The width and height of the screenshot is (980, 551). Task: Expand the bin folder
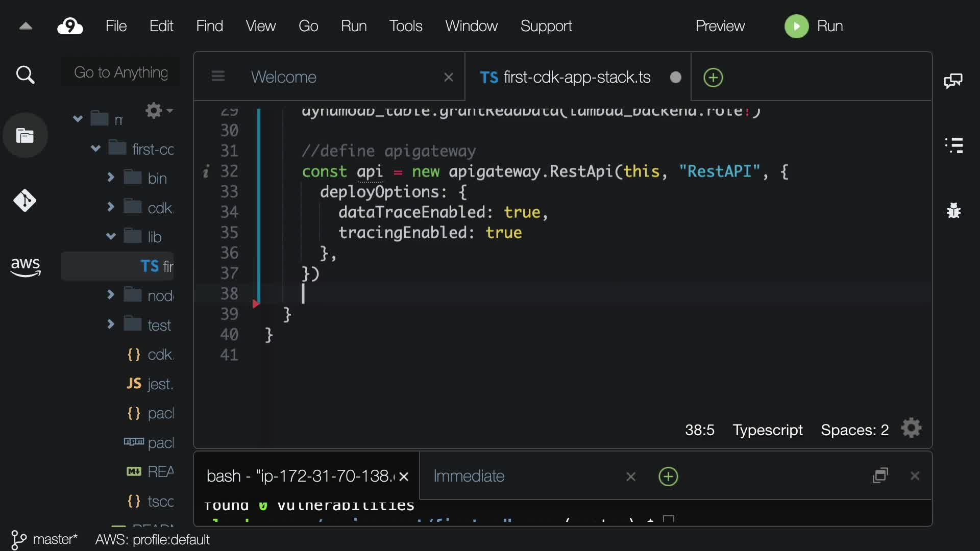[111, 178]
